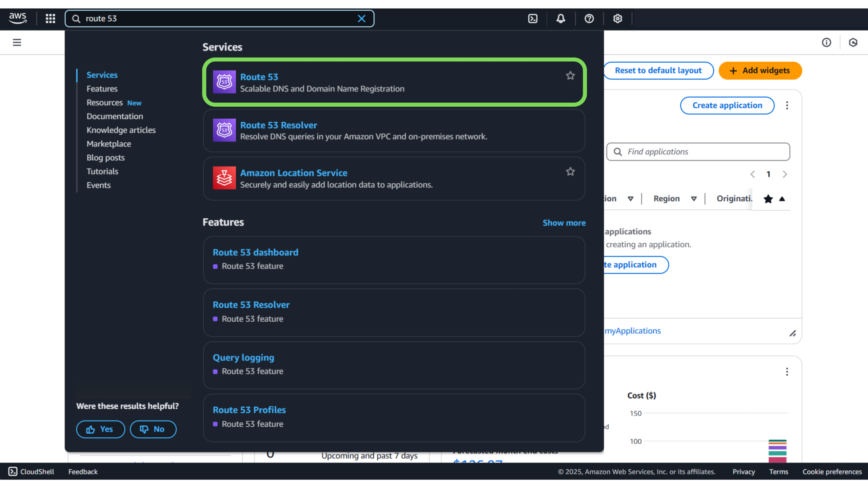Open the settings gear icon
Image resolution: width=868 pixels, height=488 pixels.
[x=617, y=19]
